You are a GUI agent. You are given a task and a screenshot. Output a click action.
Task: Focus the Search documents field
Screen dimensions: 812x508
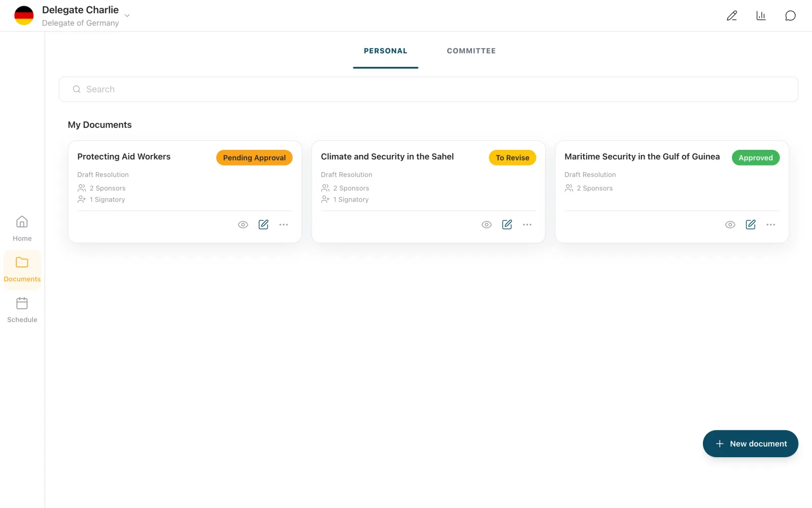pos(428,89)
